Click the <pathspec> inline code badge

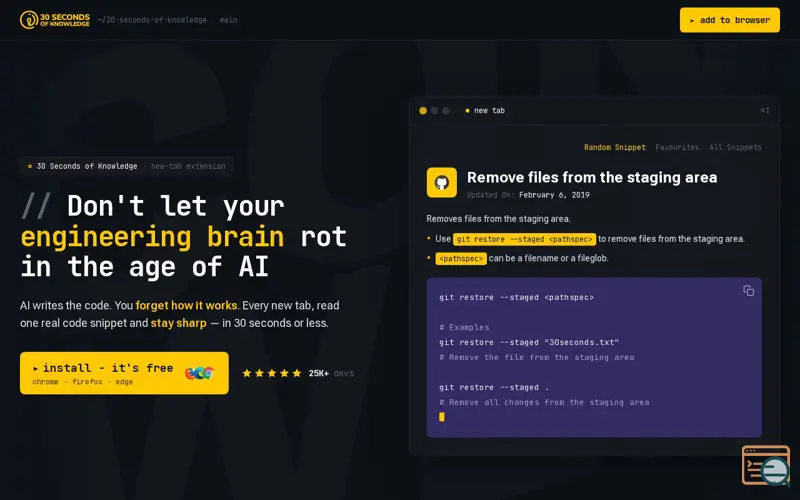pos(461,259)
